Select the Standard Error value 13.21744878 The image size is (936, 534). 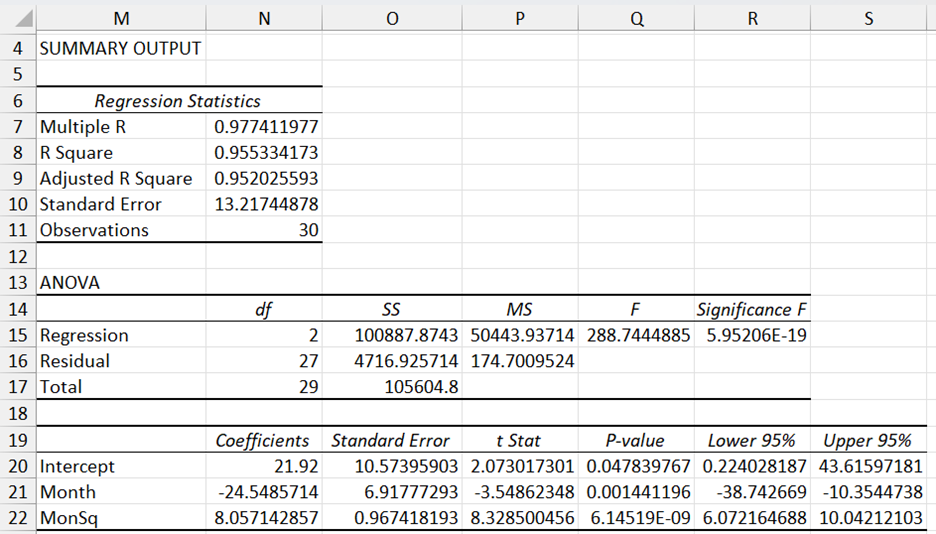(266, 204)
